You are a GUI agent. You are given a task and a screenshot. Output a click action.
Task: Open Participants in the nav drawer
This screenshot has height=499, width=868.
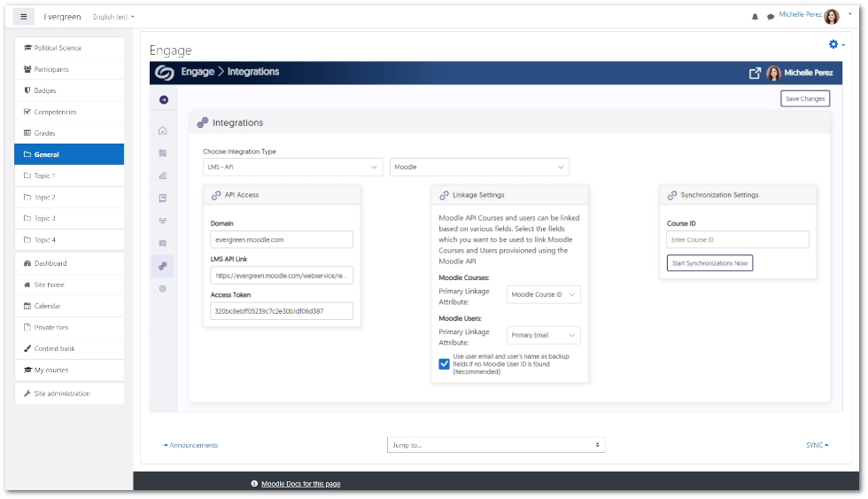(69, 69)
